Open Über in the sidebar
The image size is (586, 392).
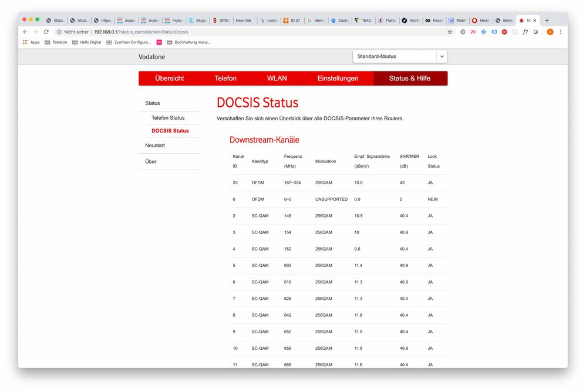coord(151,161)
